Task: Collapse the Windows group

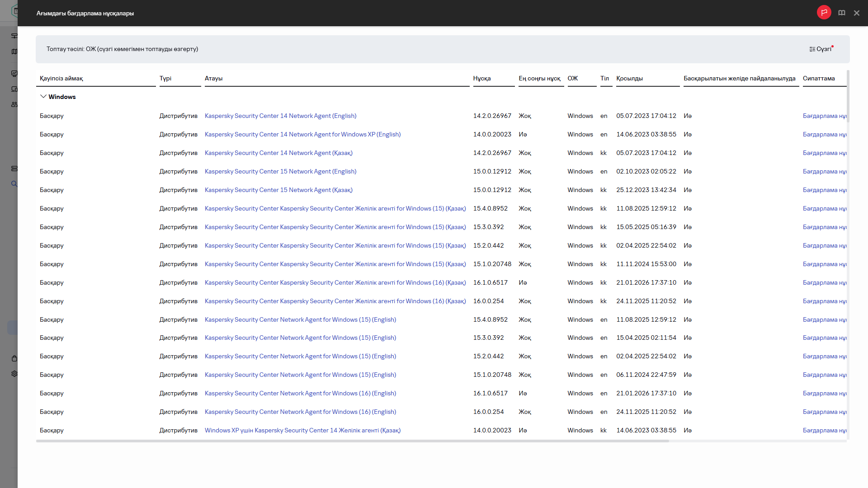Action: pyautogui.click(x=43, y=97)
